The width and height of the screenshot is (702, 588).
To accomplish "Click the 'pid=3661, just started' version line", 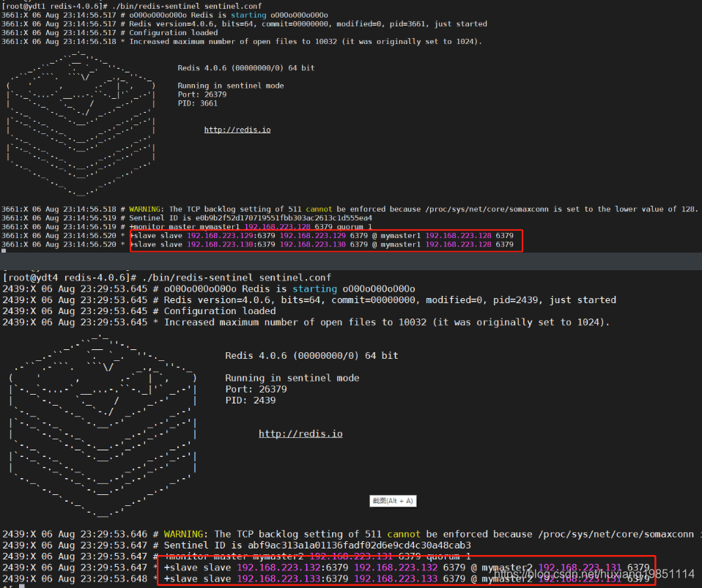I will 245,23.
